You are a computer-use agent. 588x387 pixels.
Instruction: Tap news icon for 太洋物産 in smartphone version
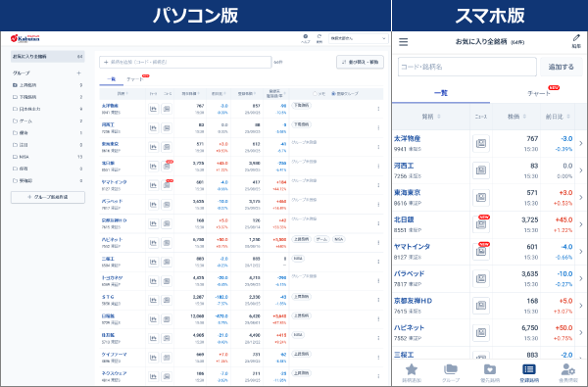[481, 143]
